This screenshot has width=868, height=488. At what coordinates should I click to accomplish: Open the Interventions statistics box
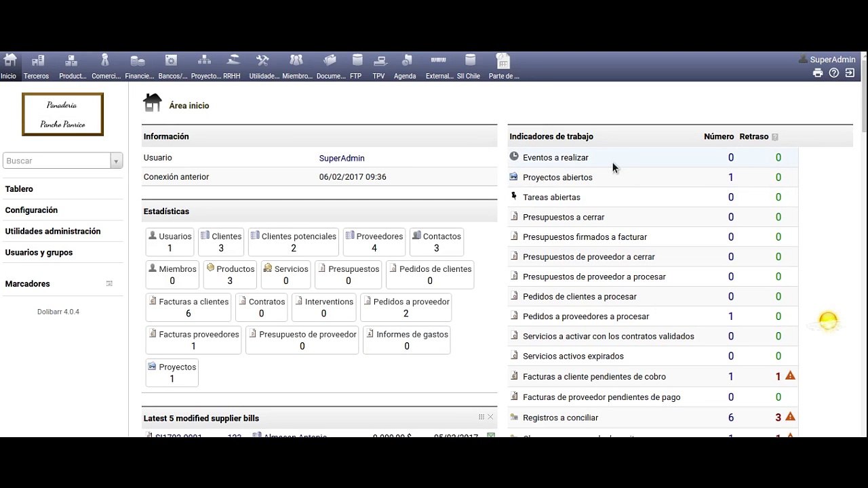tap(323, 307)
